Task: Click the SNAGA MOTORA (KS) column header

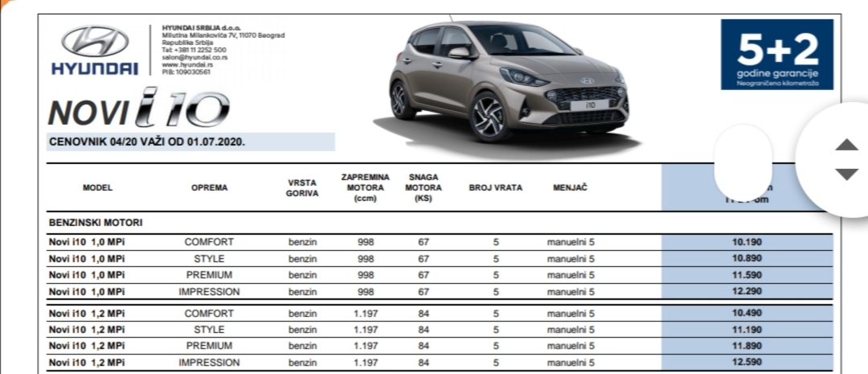Action: point(424,188)
